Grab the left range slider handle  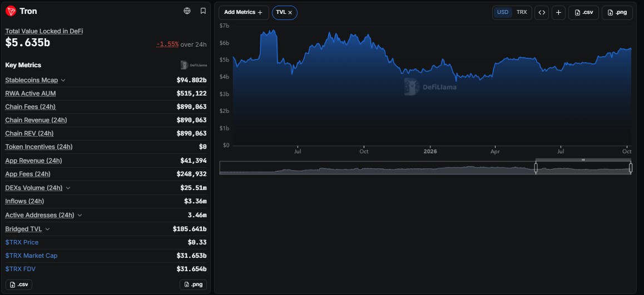536,167
